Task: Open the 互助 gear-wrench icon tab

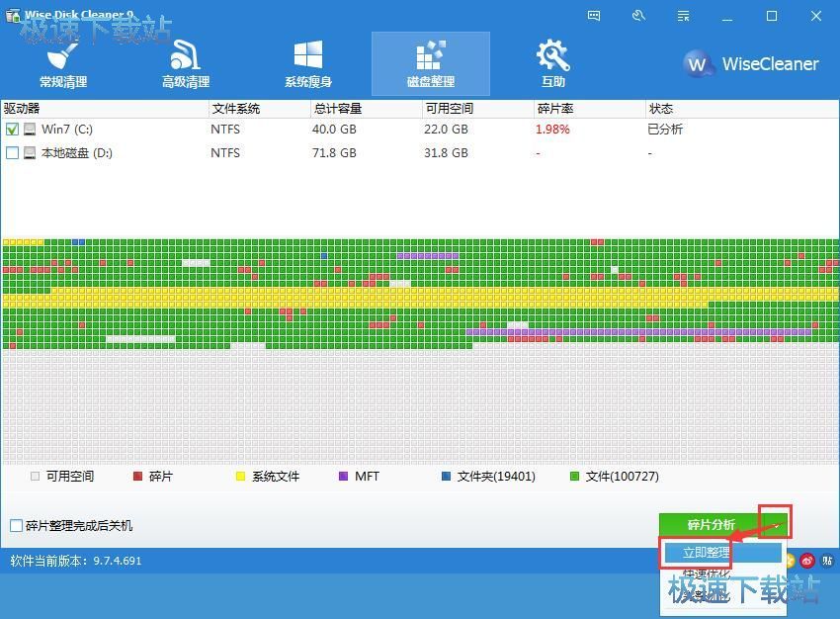Action: pos(553,64)
